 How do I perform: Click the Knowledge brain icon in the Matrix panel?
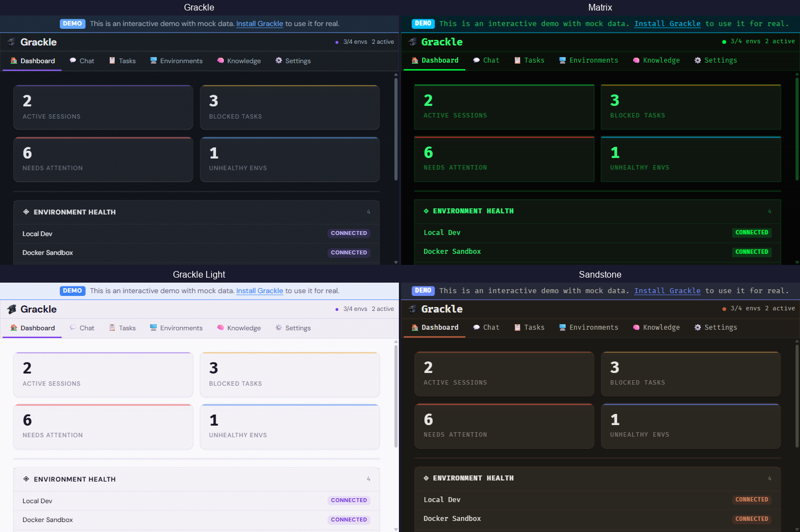(x=636, y=60)
